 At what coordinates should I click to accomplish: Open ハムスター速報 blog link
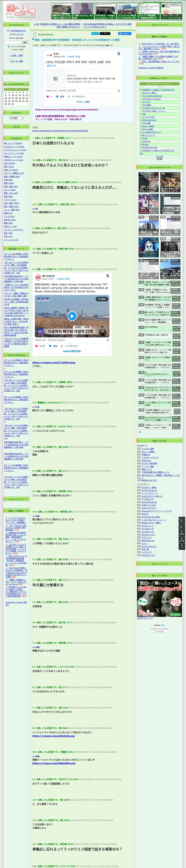click(x=147, y=448)
